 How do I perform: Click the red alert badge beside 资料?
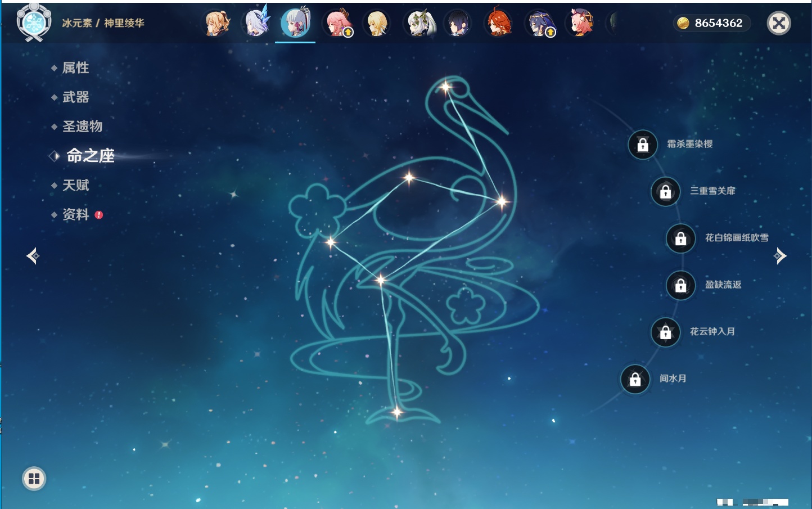point(99,215)
